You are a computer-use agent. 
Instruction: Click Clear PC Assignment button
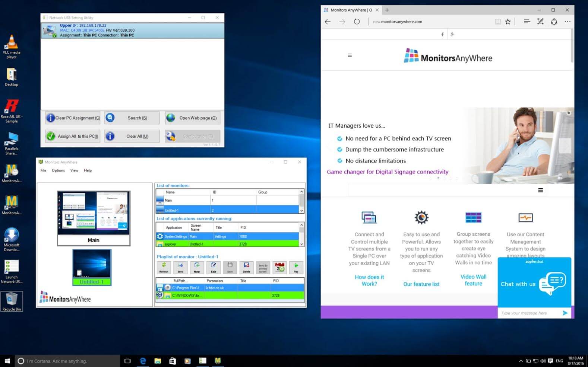[73, 118]
